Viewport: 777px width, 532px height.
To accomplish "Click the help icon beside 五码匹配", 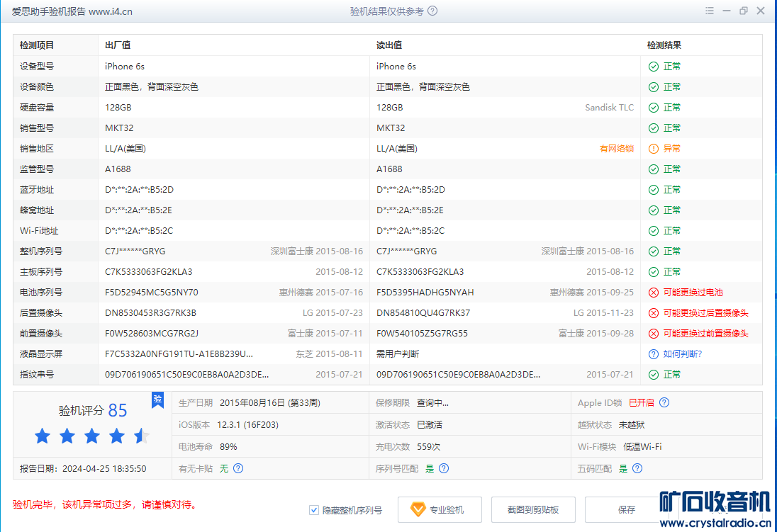I will point(637,468).
